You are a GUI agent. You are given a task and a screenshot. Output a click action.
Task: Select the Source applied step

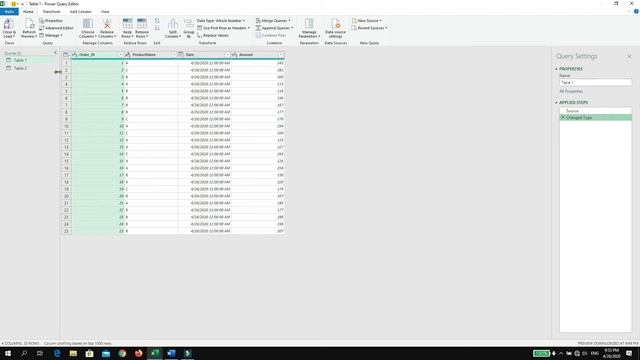point(596,111)
